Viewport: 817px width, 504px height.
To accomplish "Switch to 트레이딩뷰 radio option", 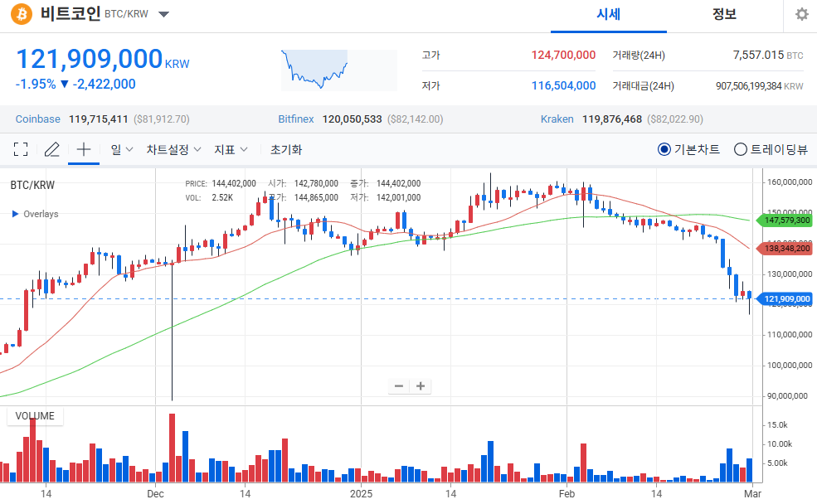I will point(739,149).
